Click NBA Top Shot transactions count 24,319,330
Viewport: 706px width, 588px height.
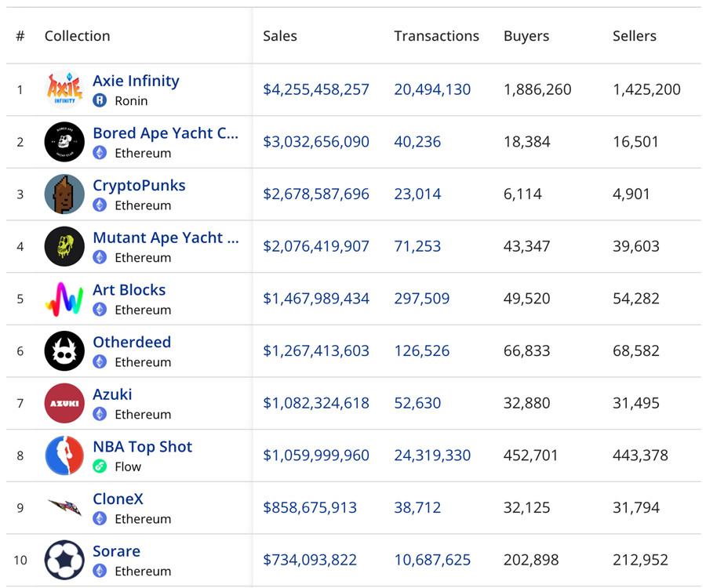click(x=432, y=456)
